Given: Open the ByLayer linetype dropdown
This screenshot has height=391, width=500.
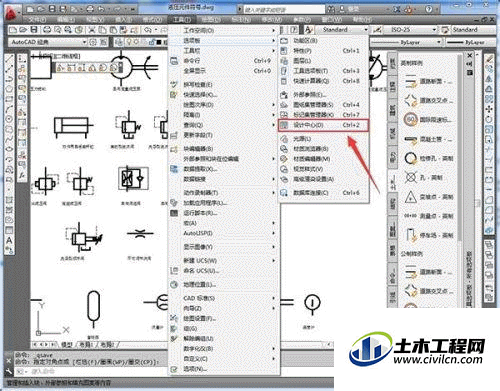Looking at the screenshot, I should tap(407, 42).
